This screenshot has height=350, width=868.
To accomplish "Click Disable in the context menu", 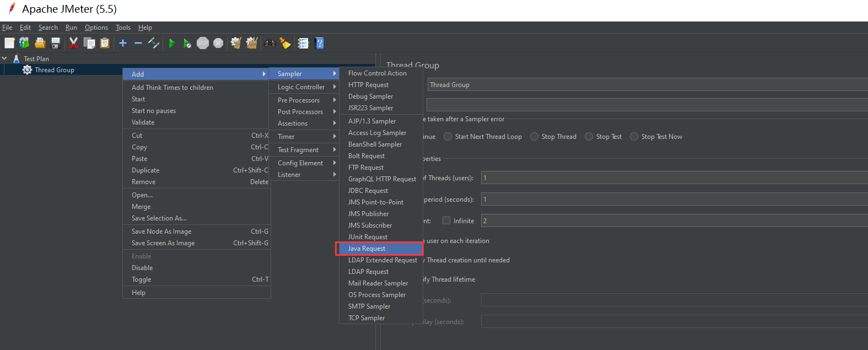I will [196, 268].
